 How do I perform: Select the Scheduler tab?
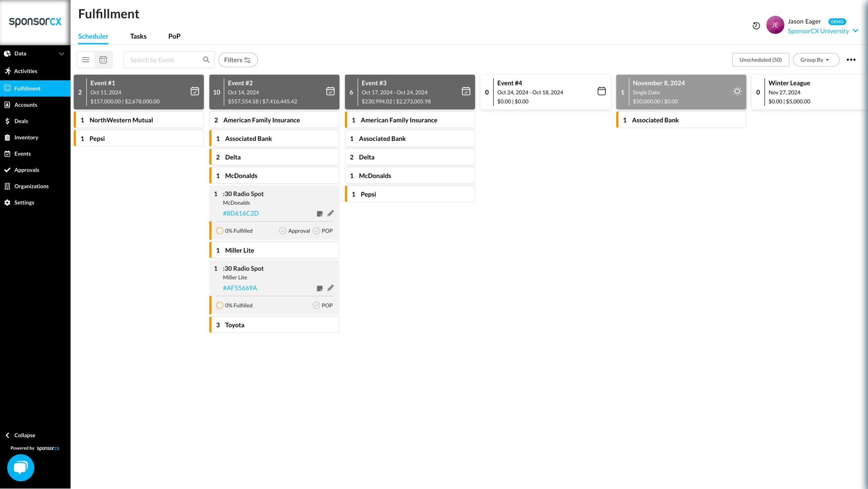pyautogui.click(x=93, y=36)
